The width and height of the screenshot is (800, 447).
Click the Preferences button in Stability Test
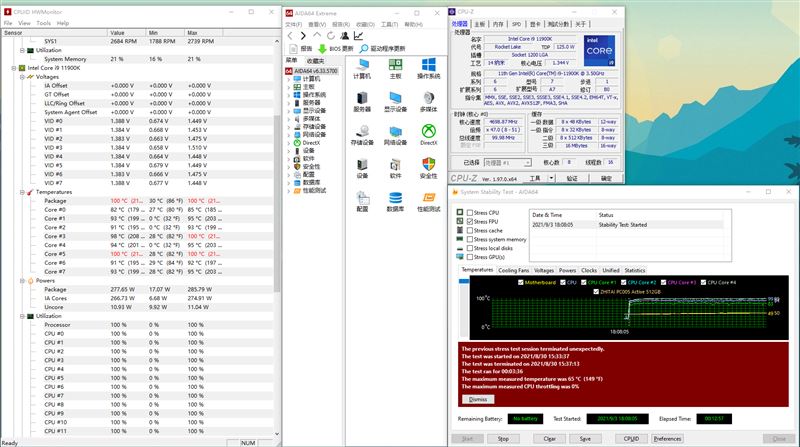tap(667, 439)
